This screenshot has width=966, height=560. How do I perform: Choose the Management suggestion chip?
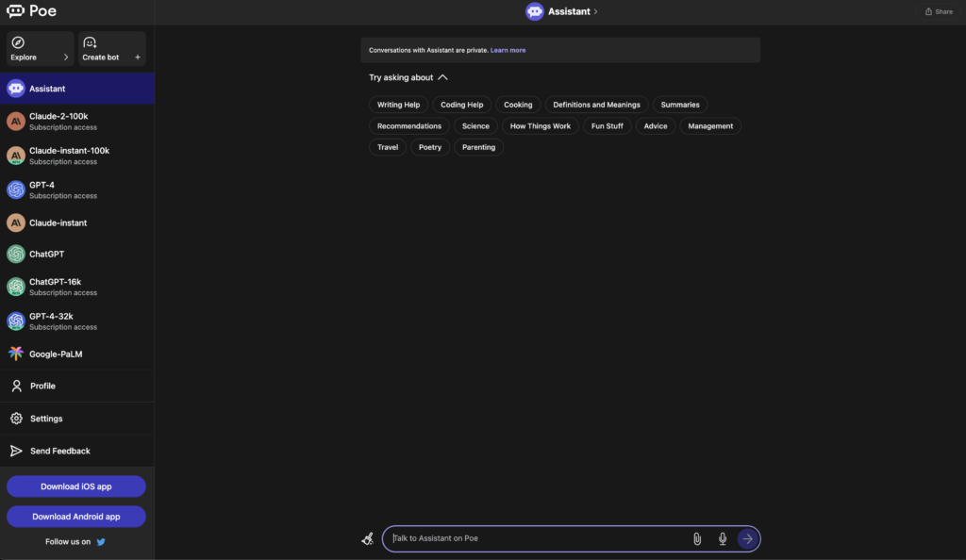[710, 126]
